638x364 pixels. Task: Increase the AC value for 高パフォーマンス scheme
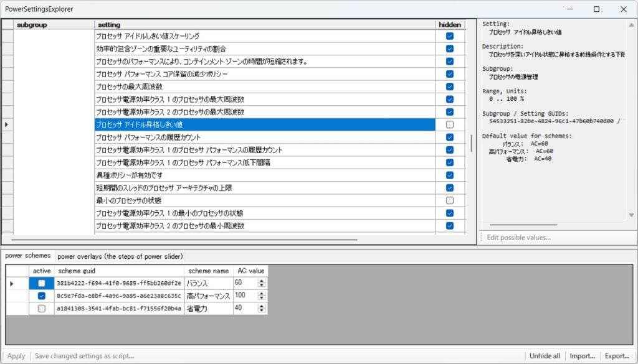pos(262,293)
